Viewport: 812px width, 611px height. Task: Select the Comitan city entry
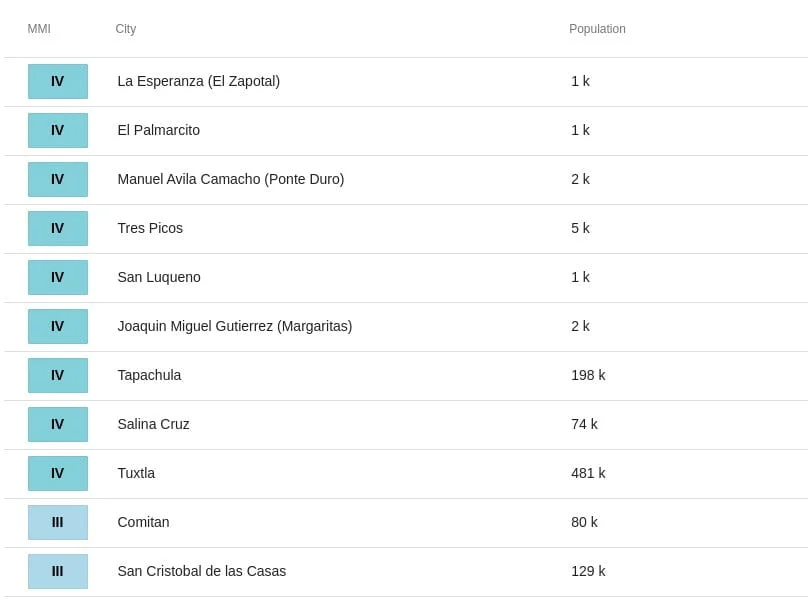coord(143,522)
